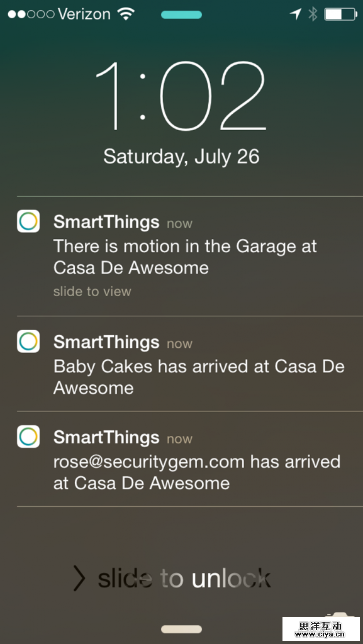Viewport: 363px width, 644px height.
Task: Tap SmartThings icon on rose@securitygem.com notification
Action: (x=28, y=436)
